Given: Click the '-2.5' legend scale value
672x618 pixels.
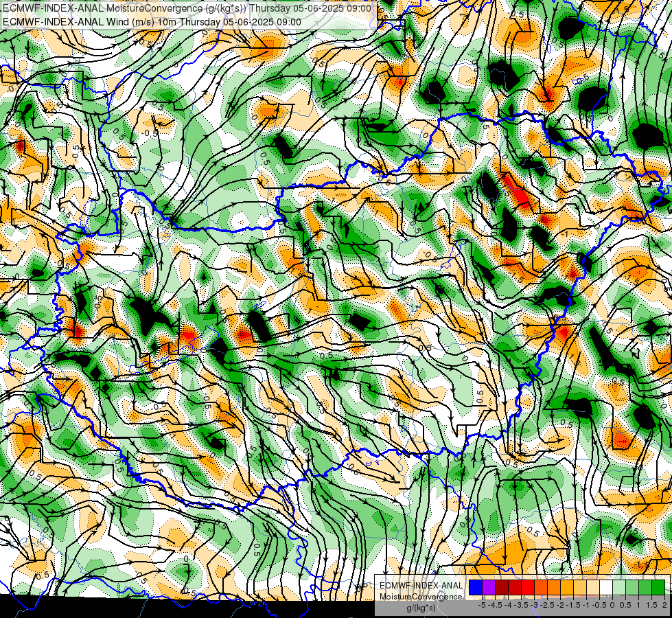Looking at the screenshot, I should pos(547,605).
